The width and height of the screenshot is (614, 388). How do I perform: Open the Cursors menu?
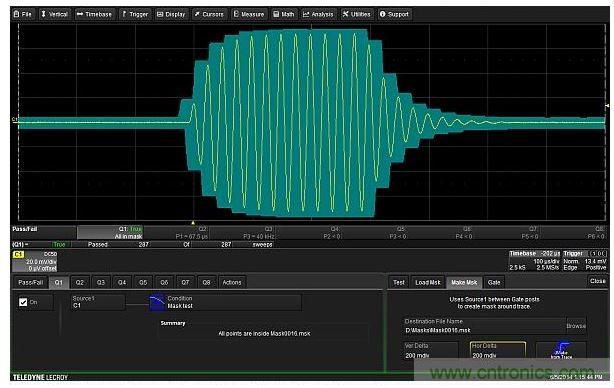209,14
